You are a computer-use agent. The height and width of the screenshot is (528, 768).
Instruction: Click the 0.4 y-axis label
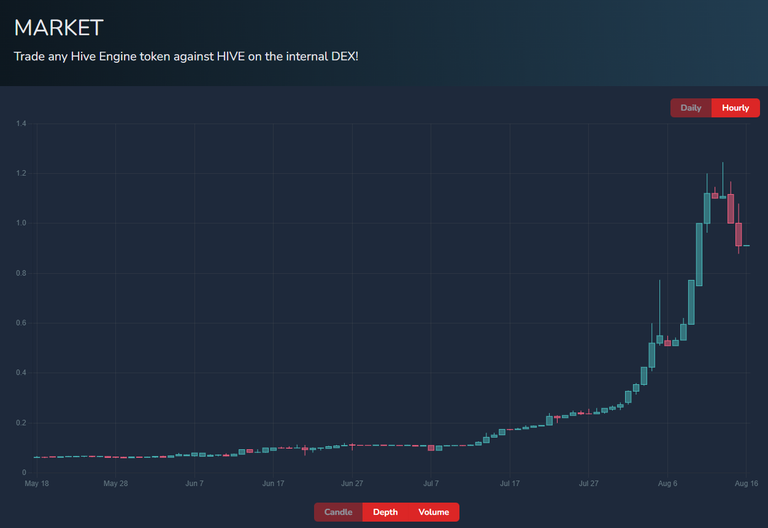coord(21,373)
